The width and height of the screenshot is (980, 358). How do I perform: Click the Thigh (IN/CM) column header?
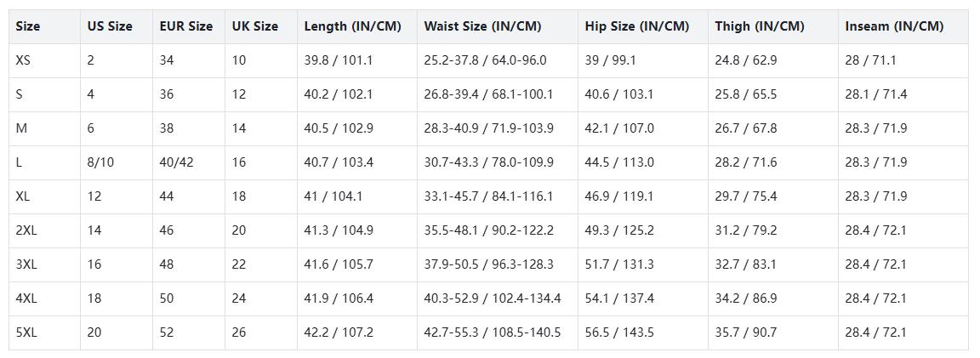760,26
